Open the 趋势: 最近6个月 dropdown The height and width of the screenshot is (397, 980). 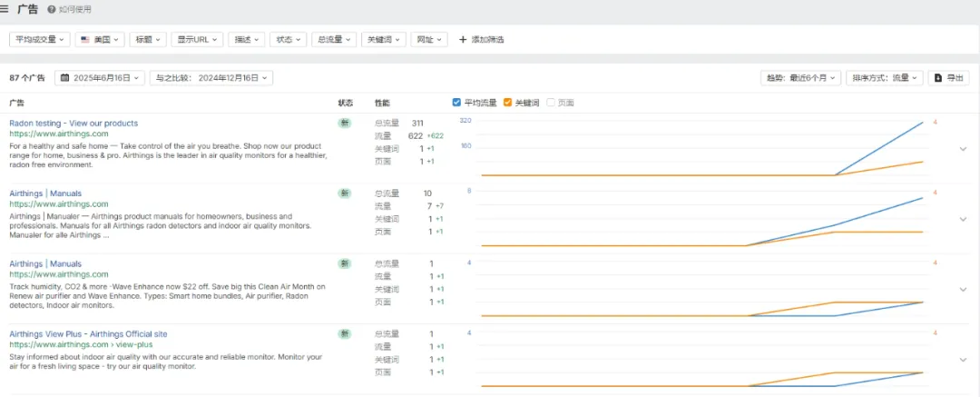click(x=800, y=78)
